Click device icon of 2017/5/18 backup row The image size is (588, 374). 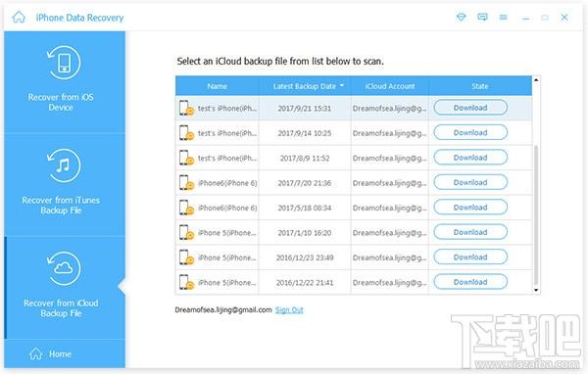click(186, 208)
